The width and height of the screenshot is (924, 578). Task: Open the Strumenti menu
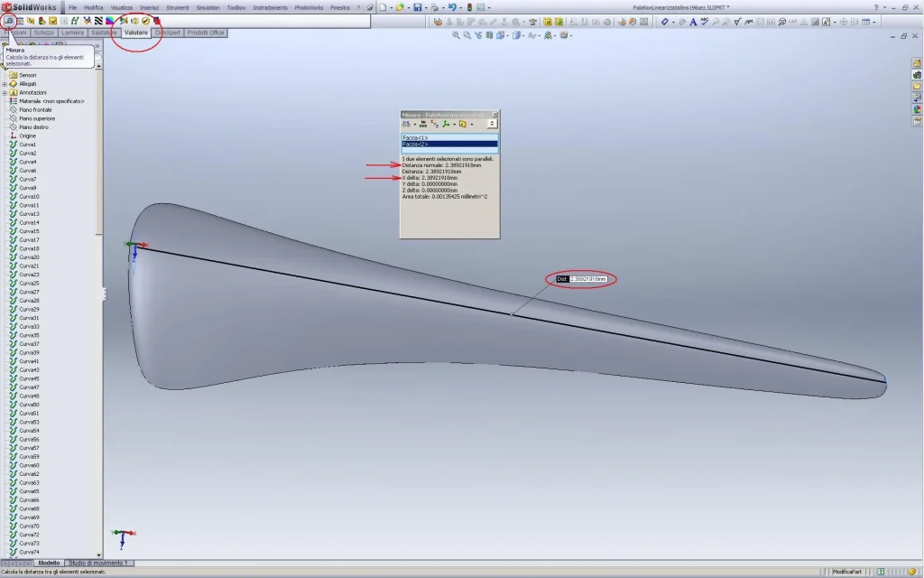178,6
